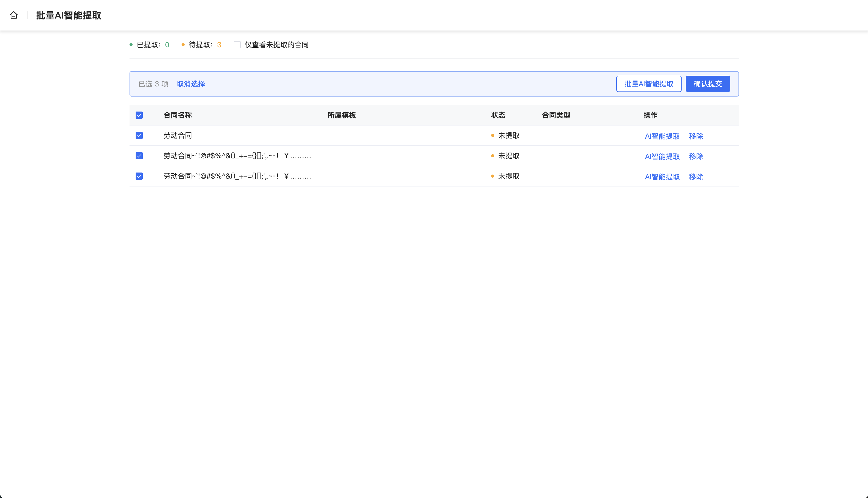Click 移除 for the first 劳动合同 row
This screenshot has width=868, height=498.
(x=696, y=136)
